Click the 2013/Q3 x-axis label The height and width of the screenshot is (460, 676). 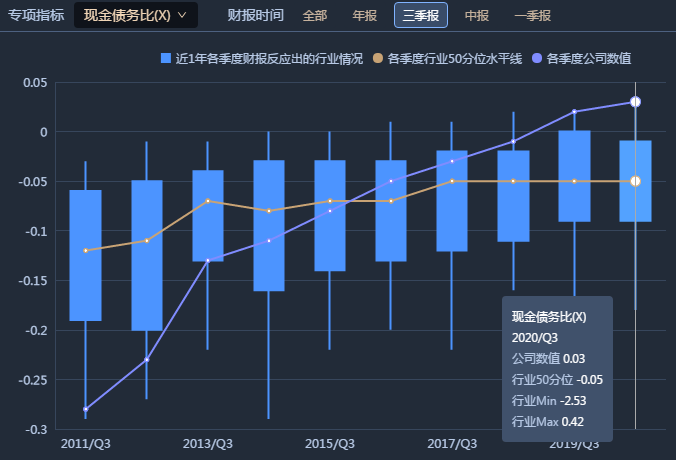(x=208, y=442)
